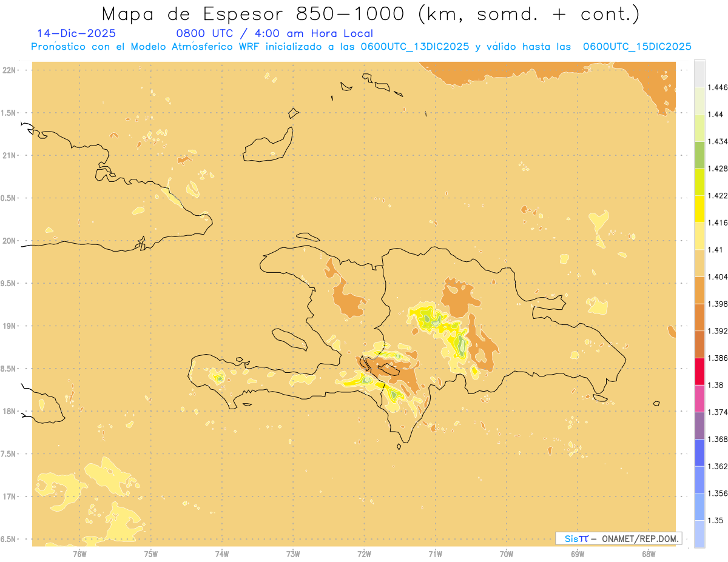Image resolution: width=728 pixels, height=562 pixels.
Task: Select the 1.44 colorbar value
Action: 715,115
